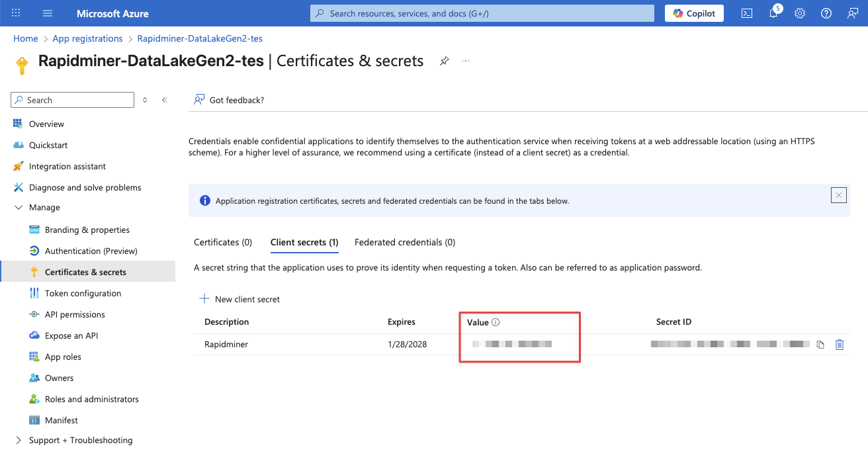Viewport: 868px width, 465px height.
Task: Open Copilot from the header
Action: (x=694, y=13)
